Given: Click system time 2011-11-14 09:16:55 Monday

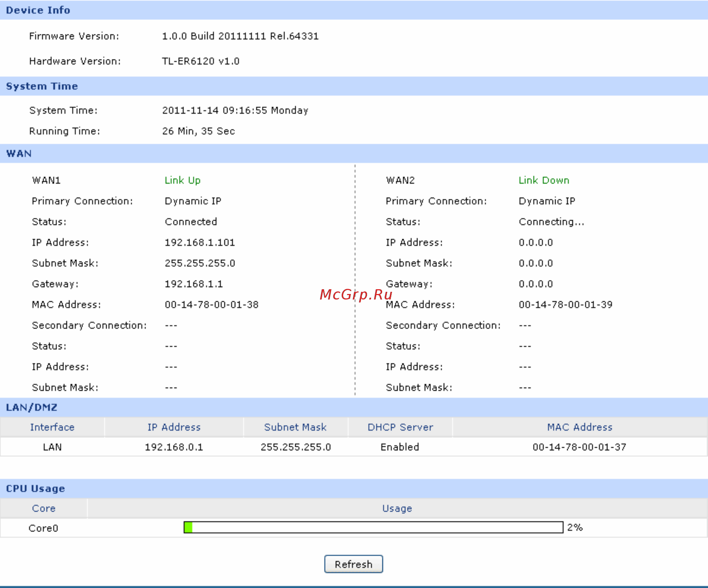Looking at the screenshot, I should pyautogui.click(x=235, y=110).
